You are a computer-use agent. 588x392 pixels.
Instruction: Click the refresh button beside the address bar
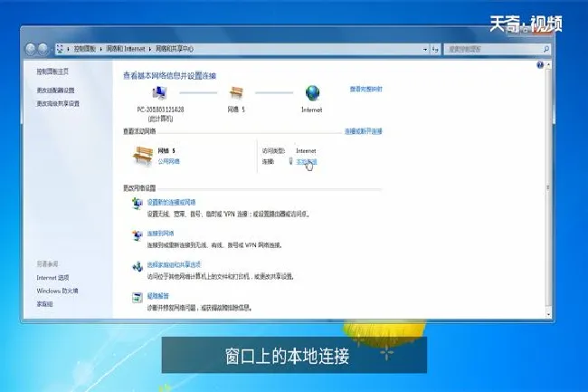pos(435,49)
